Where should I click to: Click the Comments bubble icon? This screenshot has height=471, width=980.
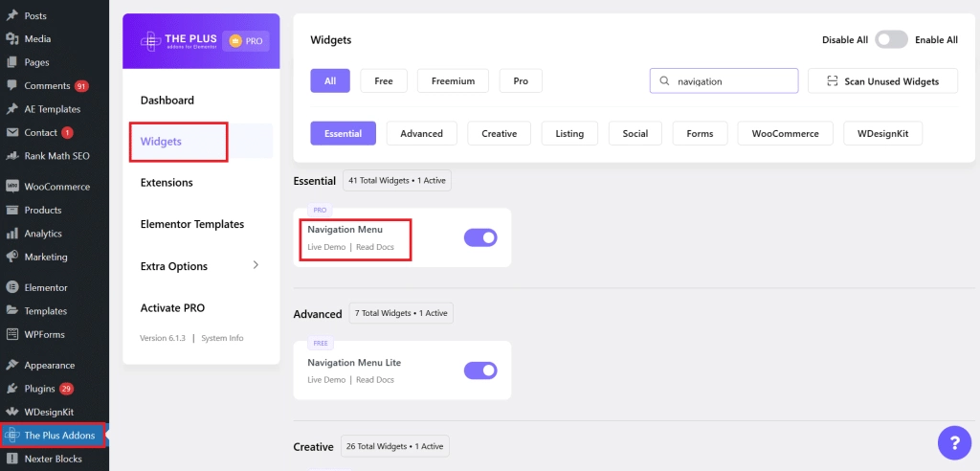click(11, 86)
